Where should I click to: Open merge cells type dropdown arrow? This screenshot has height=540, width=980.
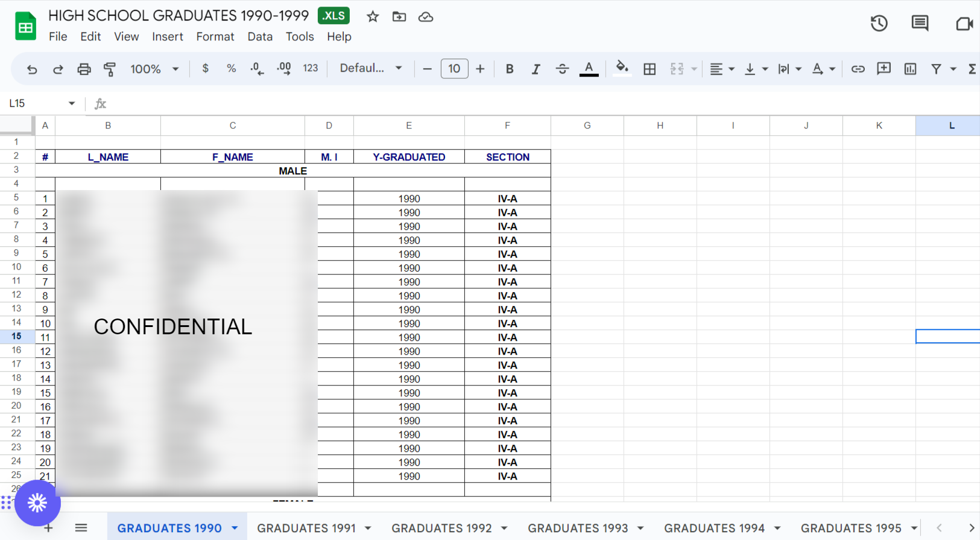pos(694,69)
